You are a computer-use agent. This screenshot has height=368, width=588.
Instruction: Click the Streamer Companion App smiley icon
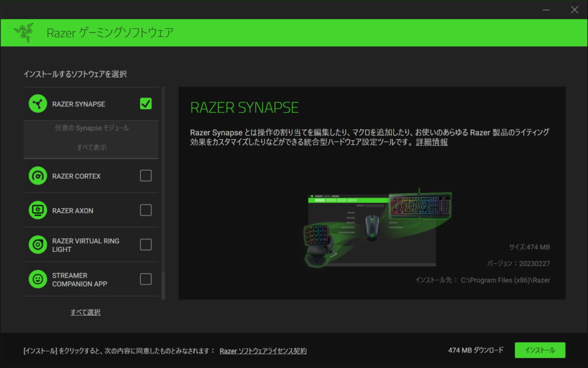click(x=37, y=279)
